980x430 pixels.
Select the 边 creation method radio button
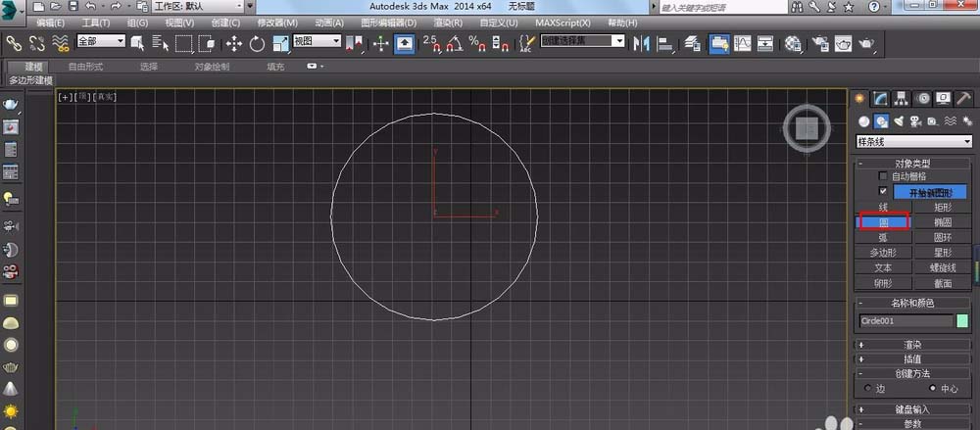865,388
